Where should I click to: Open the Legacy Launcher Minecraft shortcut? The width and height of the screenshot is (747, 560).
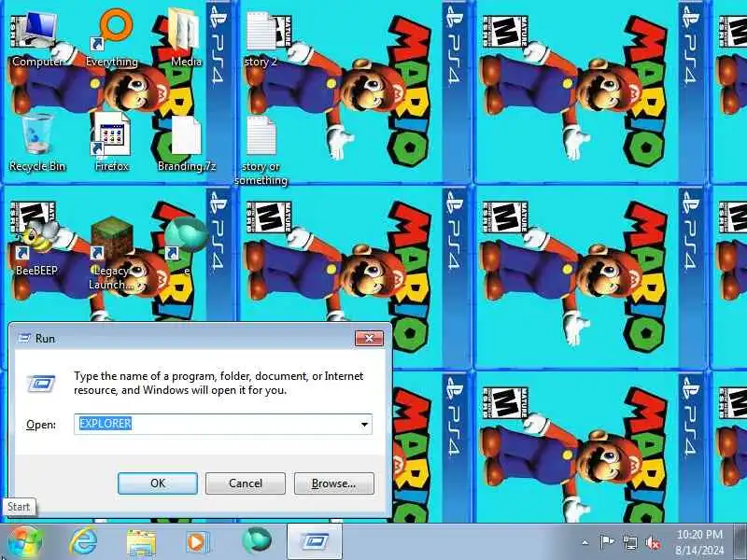(111, 253)
